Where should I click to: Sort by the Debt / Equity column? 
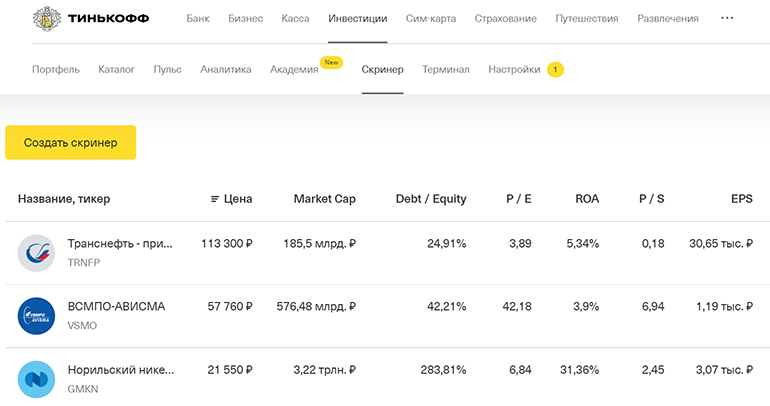click(x=431, y=199)
